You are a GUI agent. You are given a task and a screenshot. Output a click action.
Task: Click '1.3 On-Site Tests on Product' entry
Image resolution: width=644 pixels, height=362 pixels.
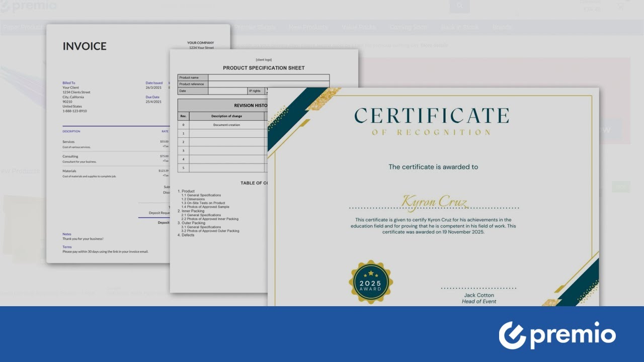pos(204,203)
